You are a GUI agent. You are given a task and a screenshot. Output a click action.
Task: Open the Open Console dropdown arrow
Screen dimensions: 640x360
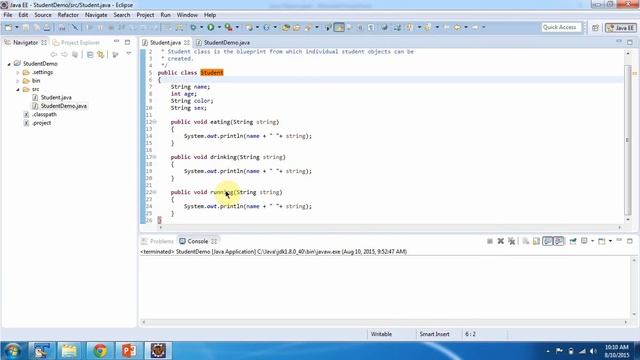(x=610, y=241)
